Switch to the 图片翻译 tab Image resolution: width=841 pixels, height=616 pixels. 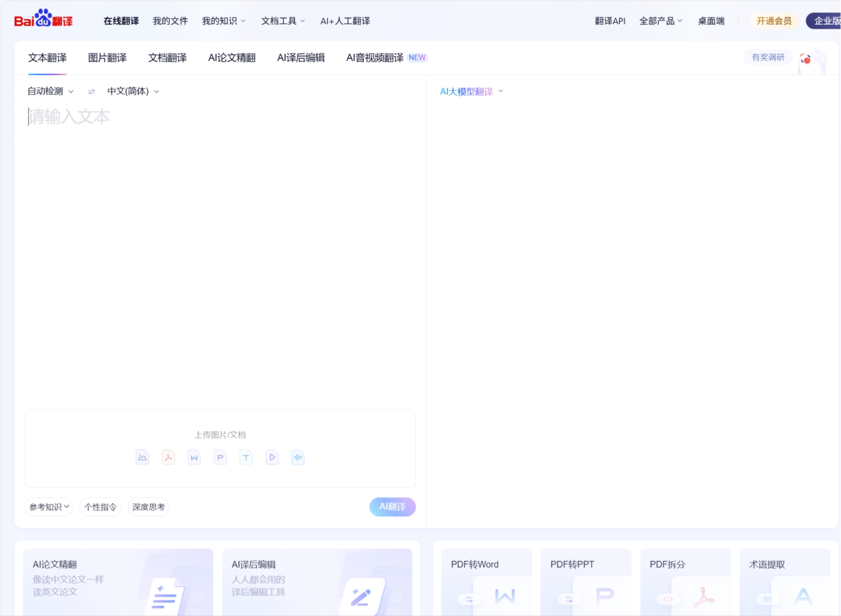pos(107,57)
